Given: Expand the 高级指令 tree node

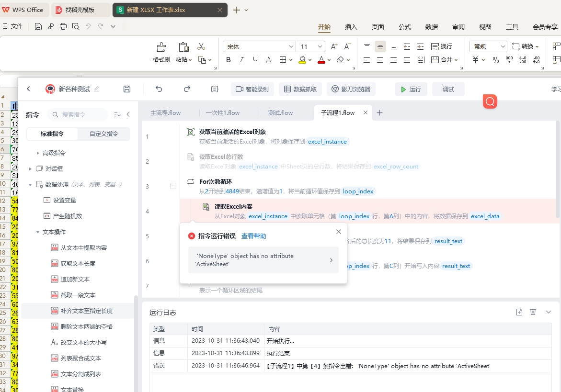Looking at the screenshot, I should click(37, 153).
